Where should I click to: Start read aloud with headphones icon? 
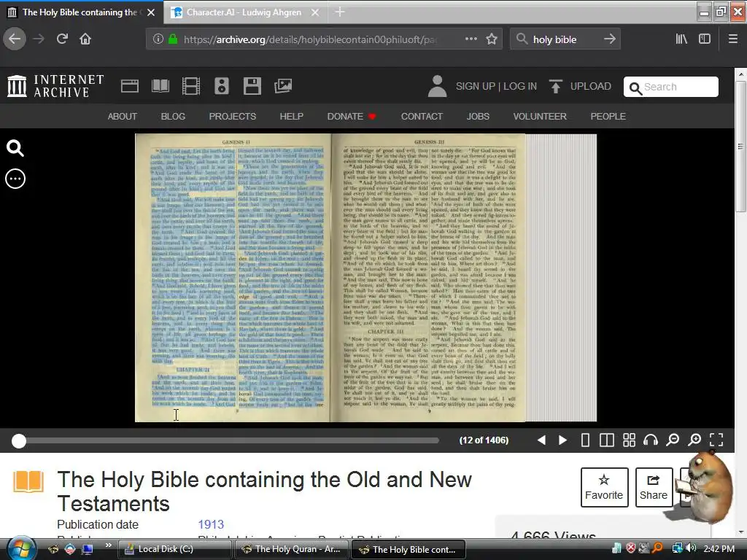coord(650,440)
